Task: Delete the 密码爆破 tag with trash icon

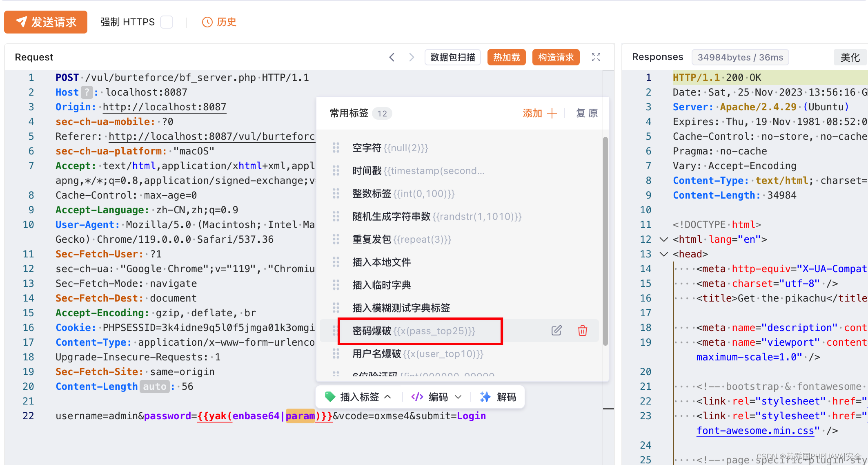Action: pyautogui.click(x=583, y=331)
